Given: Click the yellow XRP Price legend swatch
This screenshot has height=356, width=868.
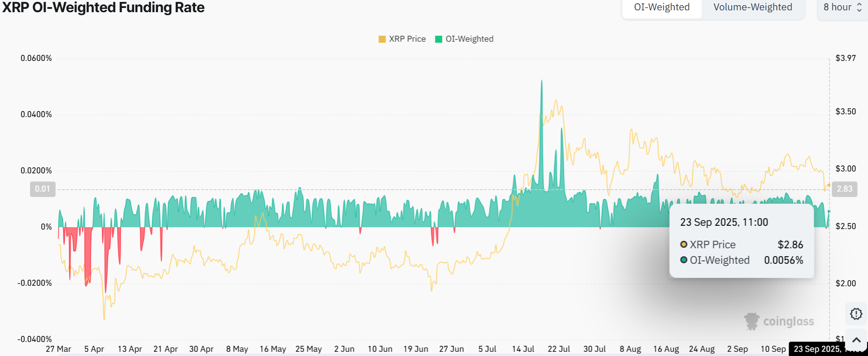Looking at the screenshot, I should 382,39.
